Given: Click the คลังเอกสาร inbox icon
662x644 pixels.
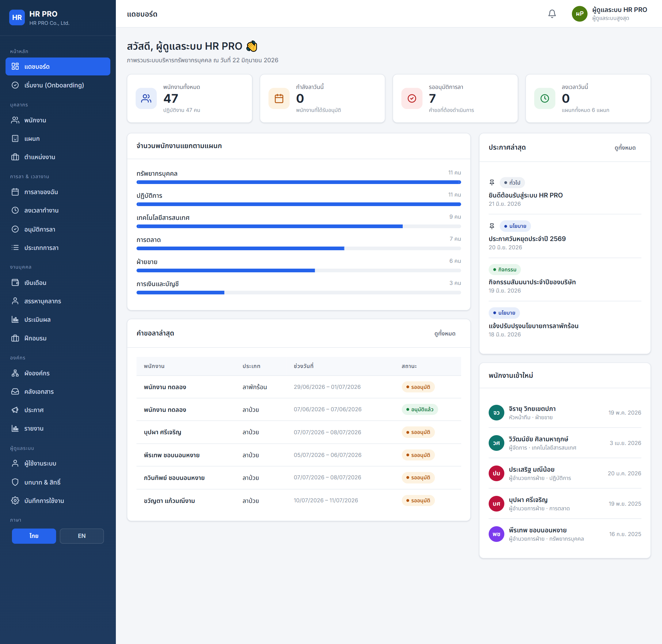Looking at the screenshot, I should coord(15,391).
